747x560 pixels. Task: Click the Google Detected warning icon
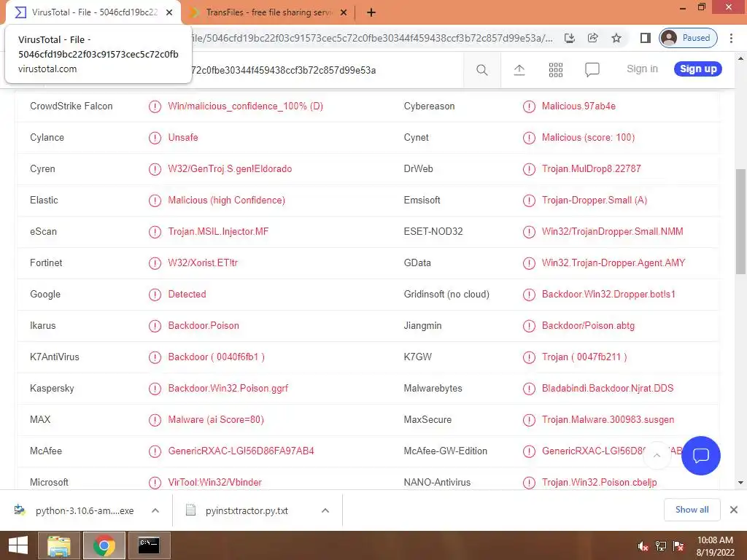click(x=155, y=295)
